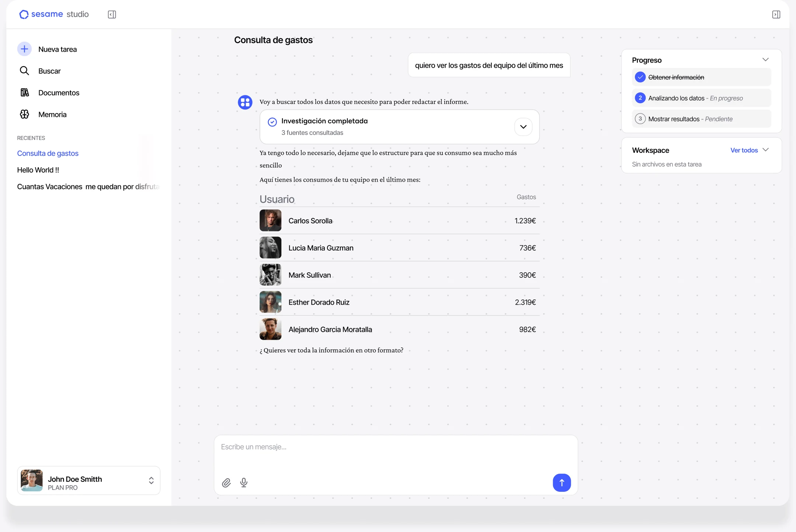
Task: Collapse the left sidebar panel icon
Action: 112,14
